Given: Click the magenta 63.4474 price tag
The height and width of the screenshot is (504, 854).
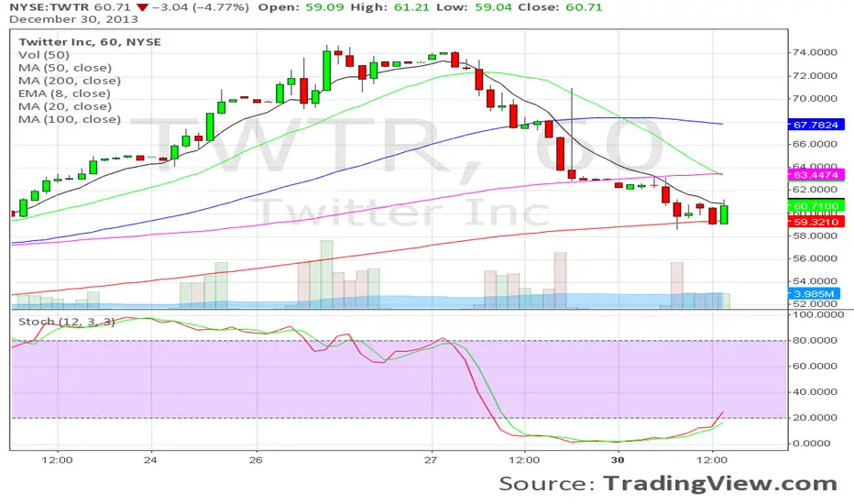Looking at the screenshot, I should (x=816, y=175).
